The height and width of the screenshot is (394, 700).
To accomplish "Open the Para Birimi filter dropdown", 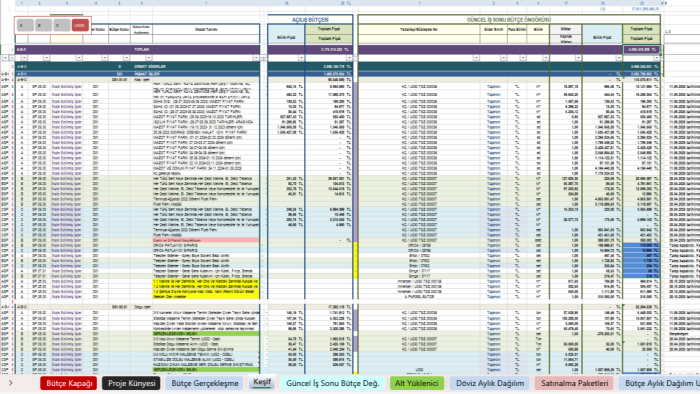I will pyautogui.click(x=523, y=58).
